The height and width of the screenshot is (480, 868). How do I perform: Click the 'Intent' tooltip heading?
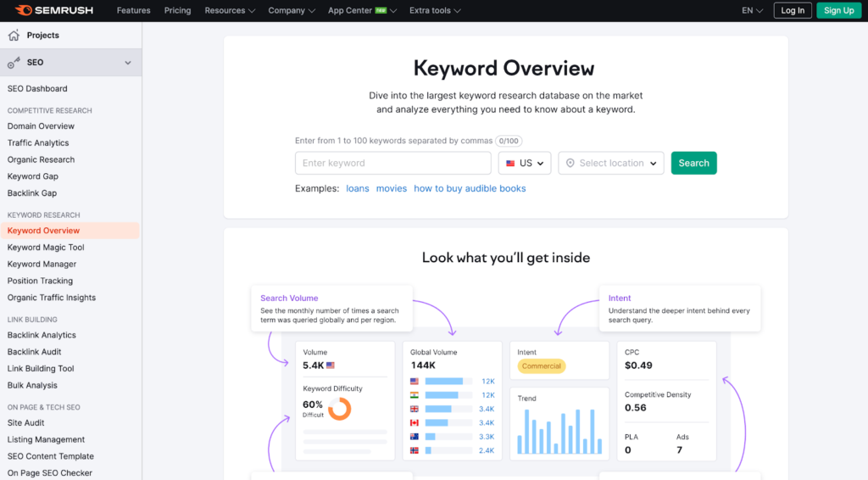point(620,298)
